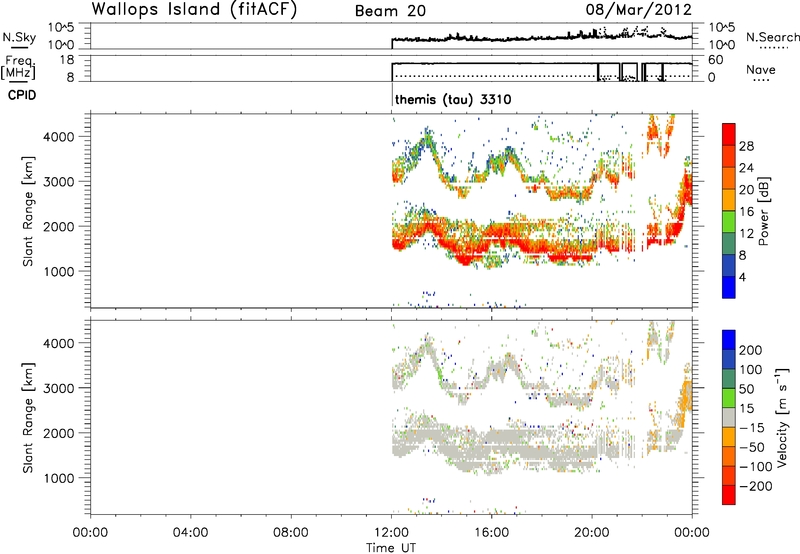800x554 pixels.
Task: Click the '12' label on the power color bar
Action: tap(746, 234)
